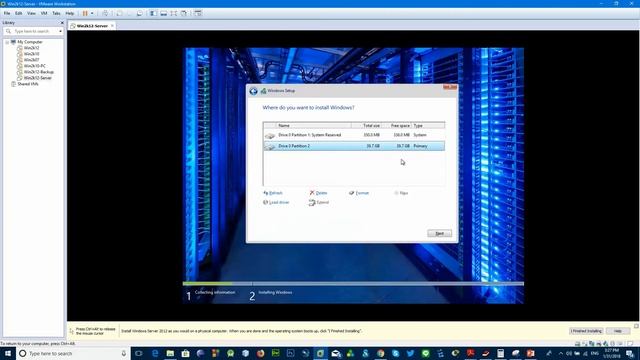This screenshot has height=360, width=640.
Task: Select Drive 0 Partition 1 System Reserved
Action: (354, 135)
